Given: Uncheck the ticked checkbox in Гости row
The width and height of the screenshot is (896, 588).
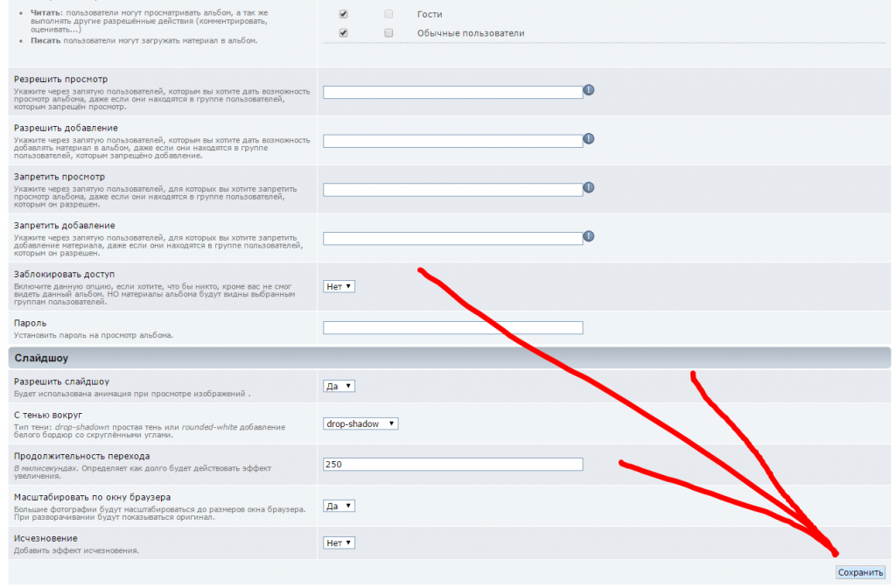Looking at the screenshot, I should click(x=344, y=15).
